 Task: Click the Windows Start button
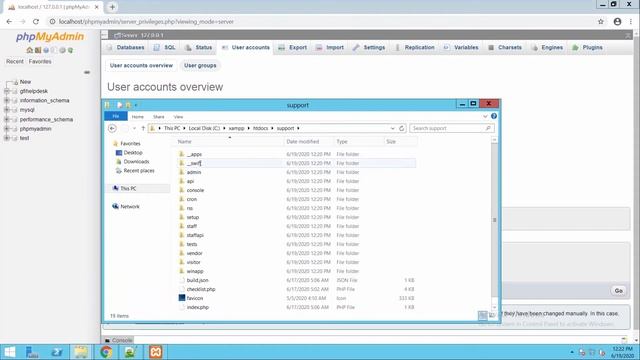(9, 352)
